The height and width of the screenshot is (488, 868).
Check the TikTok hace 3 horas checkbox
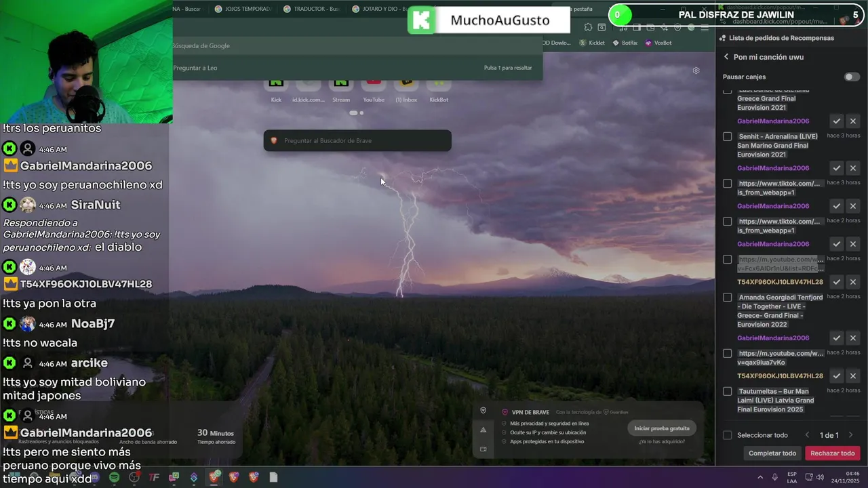[x=727, y=184]
